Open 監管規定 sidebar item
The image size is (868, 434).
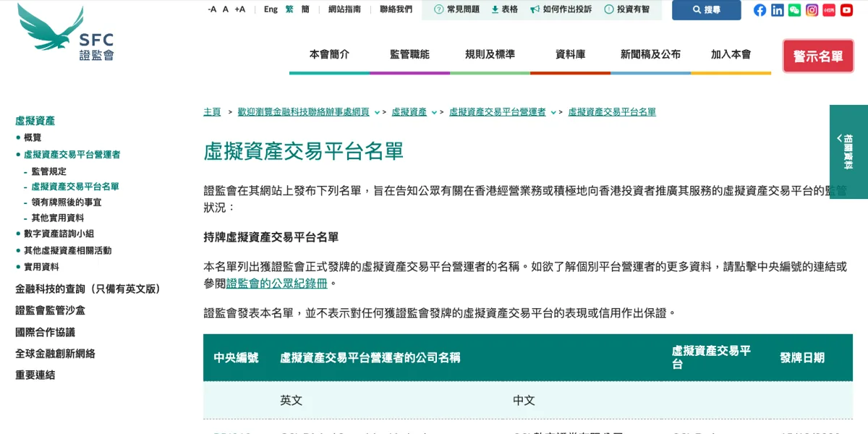pyautogui.click(x=48, y=171)
